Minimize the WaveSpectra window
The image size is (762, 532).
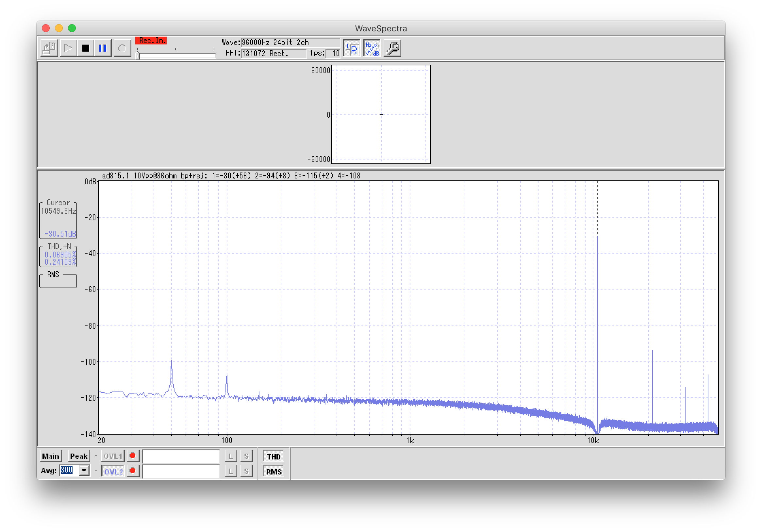click(59, 28)
